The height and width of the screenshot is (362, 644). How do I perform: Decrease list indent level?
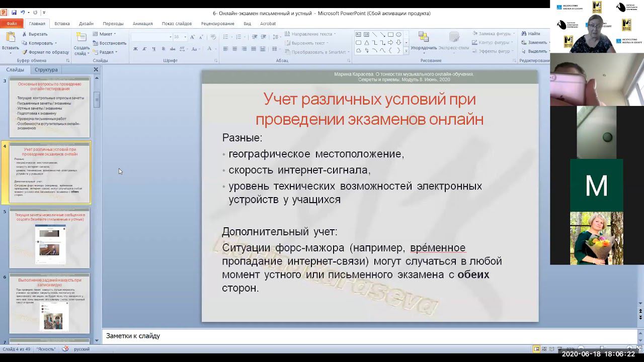coord(255,37)
